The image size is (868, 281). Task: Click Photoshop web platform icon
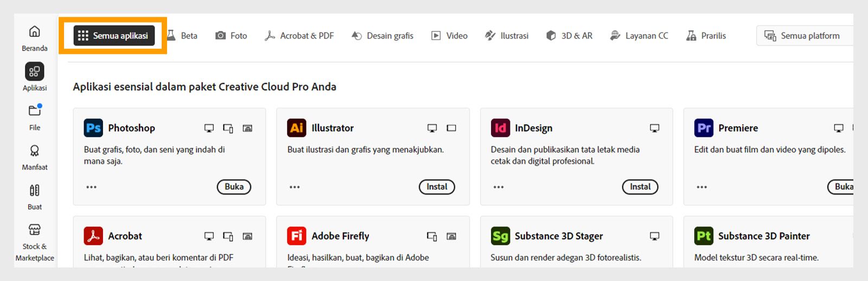(247, 129)
